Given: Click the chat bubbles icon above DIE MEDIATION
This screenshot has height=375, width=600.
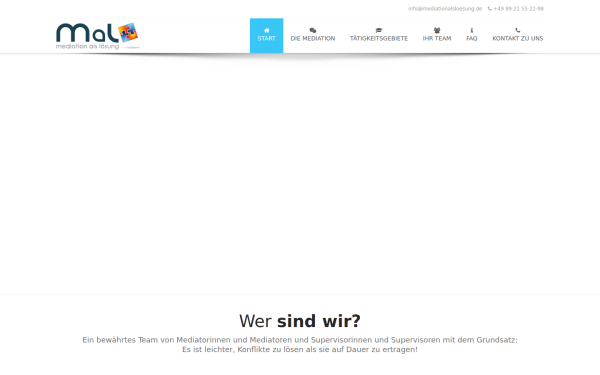Looking at the screenshot, I should [x=313, y=30].
